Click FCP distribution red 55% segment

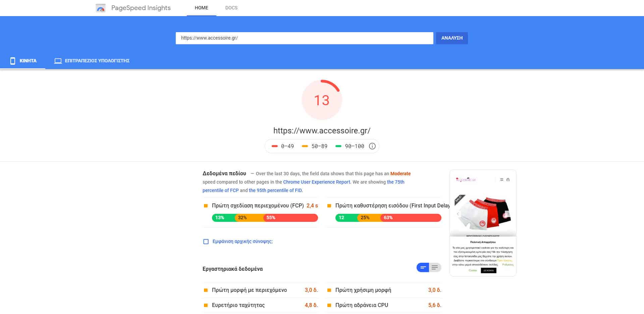[x=291, y=218]
